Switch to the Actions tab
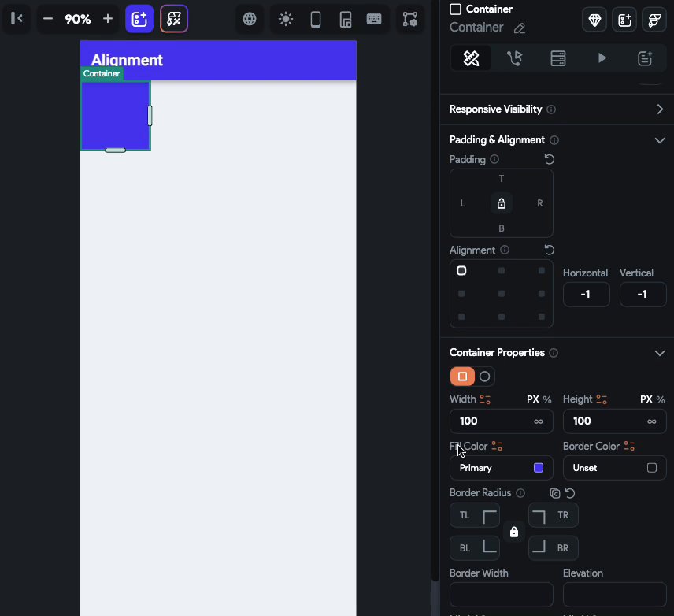 [514, 58]
